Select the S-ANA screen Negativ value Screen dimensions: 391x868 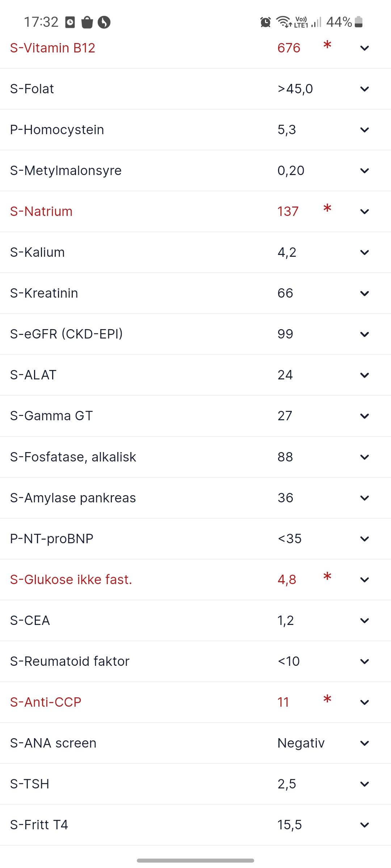click(x=301, y=743)
